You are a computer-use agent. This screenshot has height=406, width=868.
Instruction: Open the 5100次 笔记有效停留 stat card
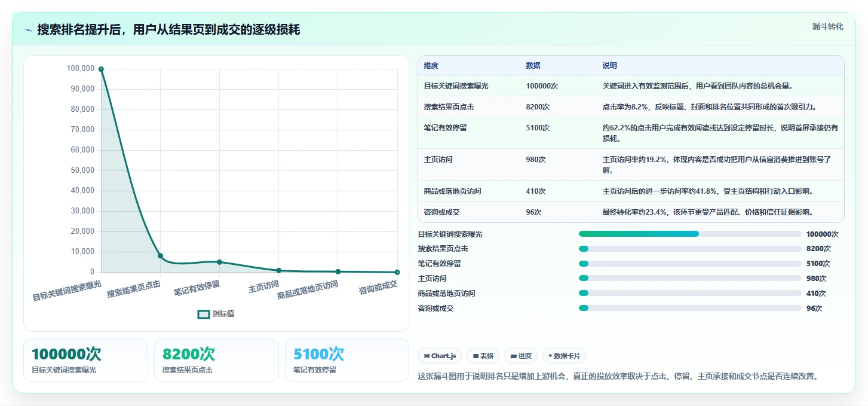(x=347, y=360)
